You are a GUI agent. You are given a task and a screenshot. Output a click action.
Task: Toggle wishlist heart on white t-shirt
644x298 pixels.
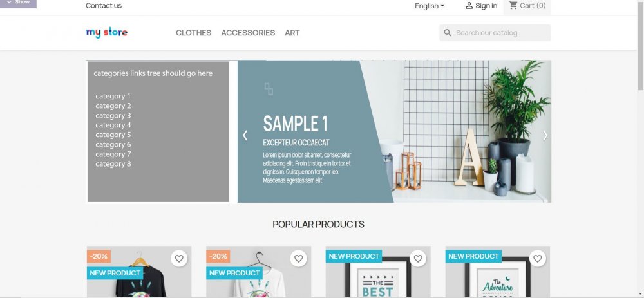click(x=299, y=259)
